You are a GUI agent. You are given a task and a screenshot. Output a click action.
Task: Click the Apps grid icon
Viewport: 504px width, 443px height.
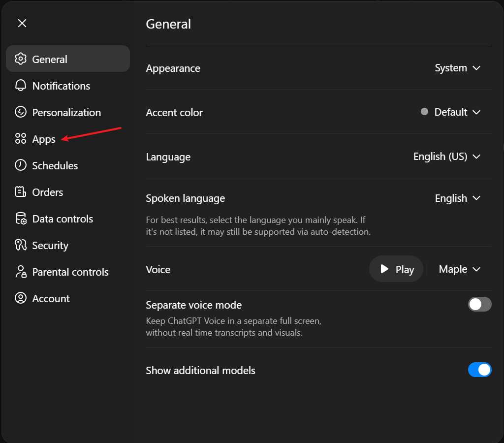20,138
